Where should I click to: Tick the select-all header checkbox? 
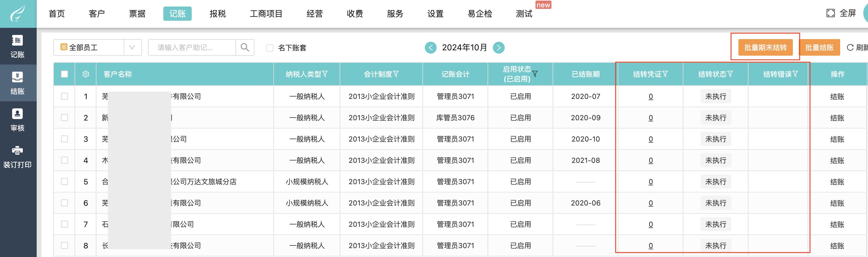(x=64, y=74)
